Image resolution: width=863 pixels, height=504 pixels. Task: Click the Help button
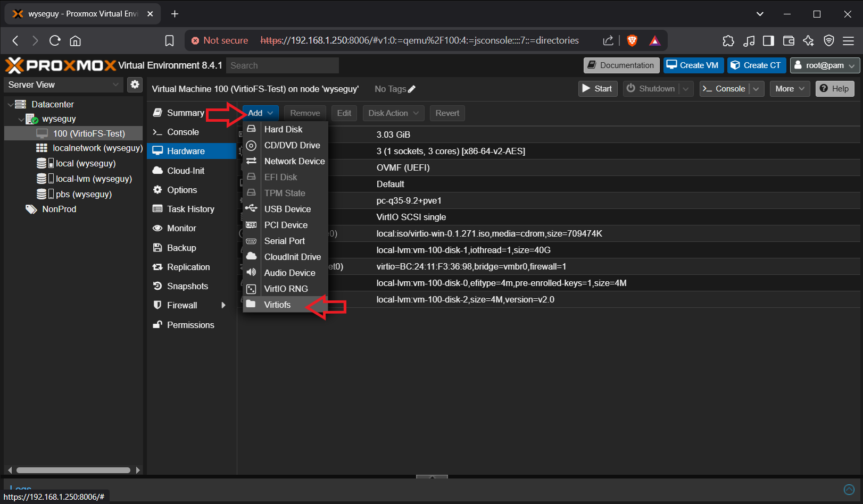(x=835, y=89)
